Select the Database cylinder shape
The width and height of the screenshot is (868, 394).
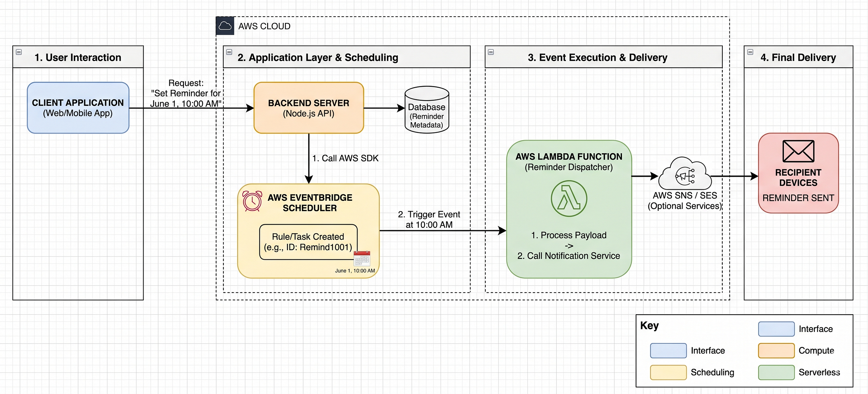[x=427, y=109]
